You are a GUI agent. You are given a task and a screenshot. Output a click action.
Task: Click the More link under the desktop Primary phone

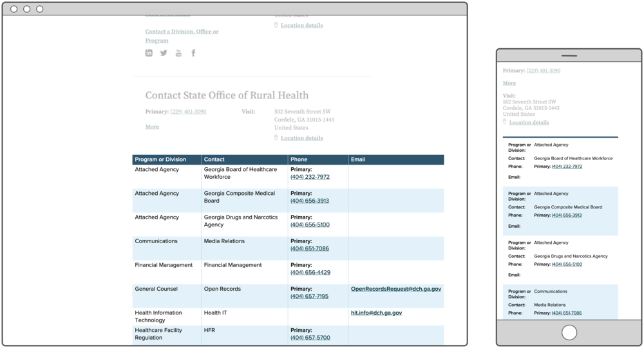point(152,127)
